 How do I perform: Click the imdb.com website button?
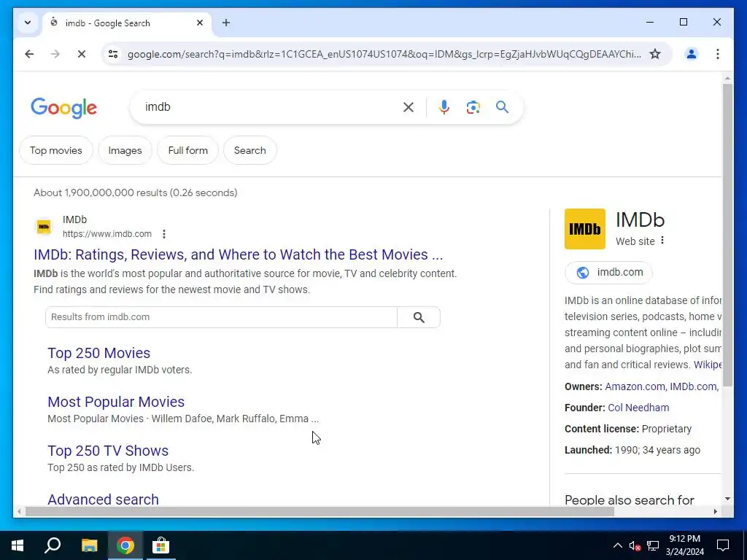(x=608, y=273)
